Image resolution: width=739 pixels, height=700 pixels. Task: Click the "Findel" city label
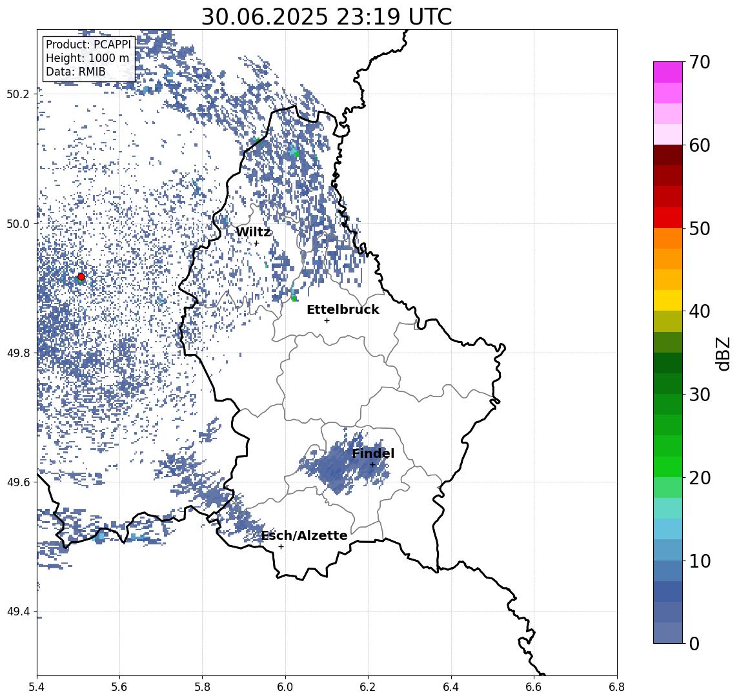[373, 453]
